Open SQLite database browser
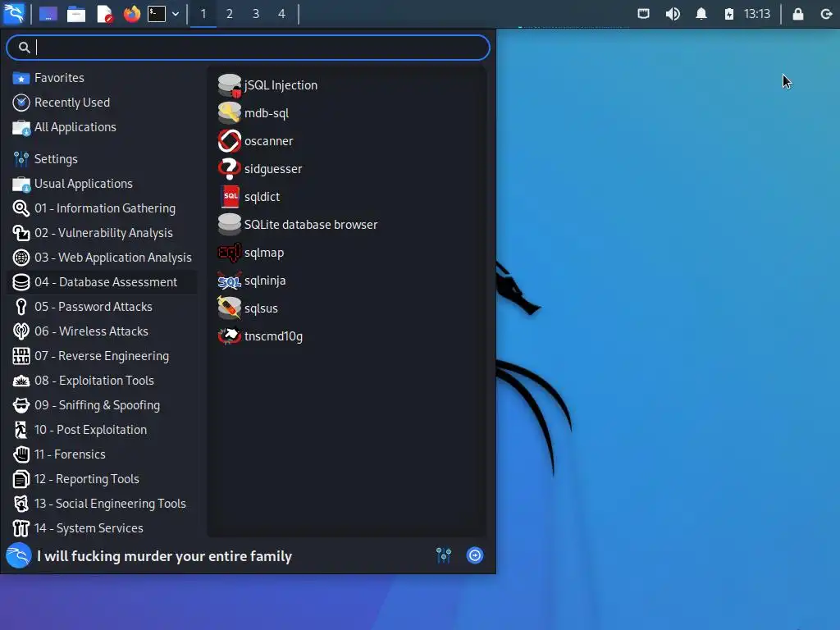The height and width of the screenshot is (630, 840). coord(347,225)
